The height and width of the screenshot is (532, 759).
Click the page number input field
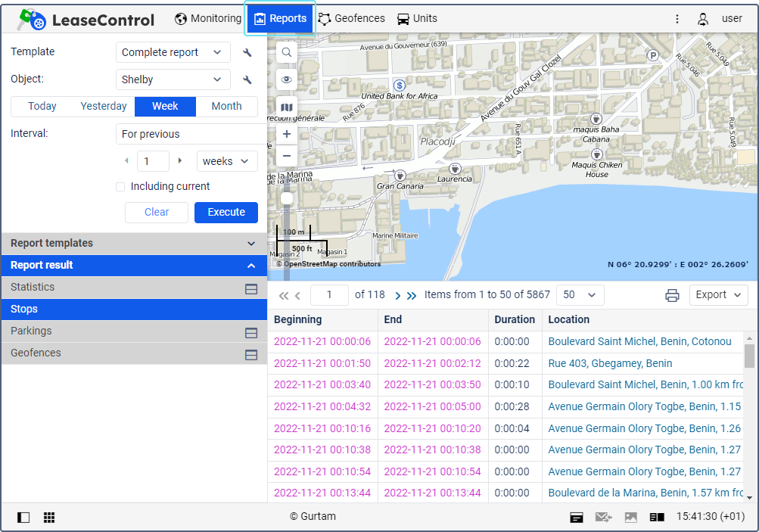(x=329, y=295)
